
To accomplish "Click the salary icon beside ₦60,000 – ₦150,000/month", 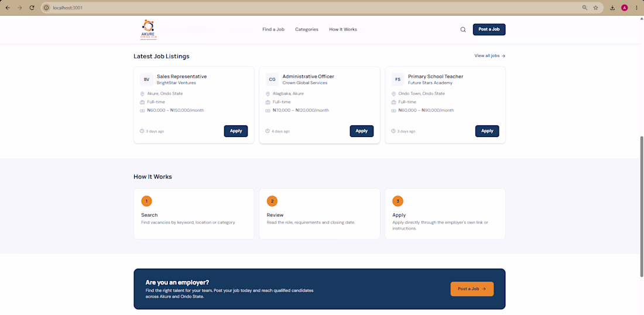I will click(142, 111).
